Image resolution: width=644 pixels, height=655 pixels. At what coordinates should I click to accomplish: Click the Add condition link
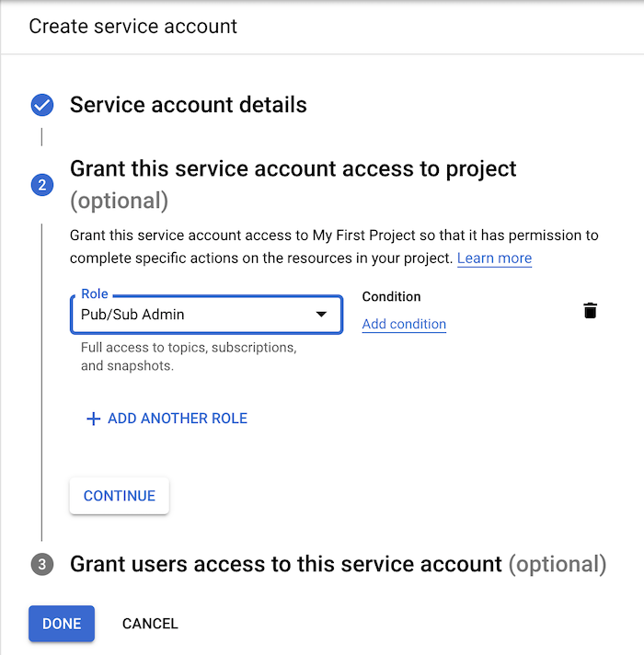tap(404, 324)
